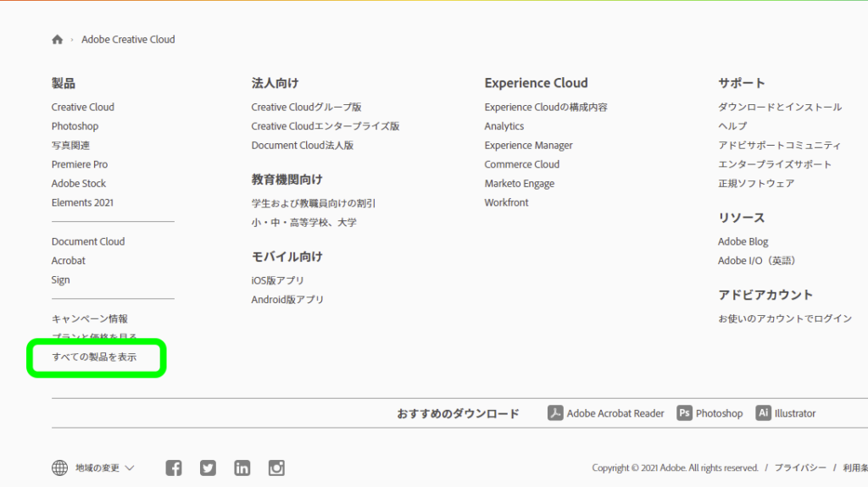
Task: Open Adobe Creative Cloud breadcrumb link
Action: (128, 39)
